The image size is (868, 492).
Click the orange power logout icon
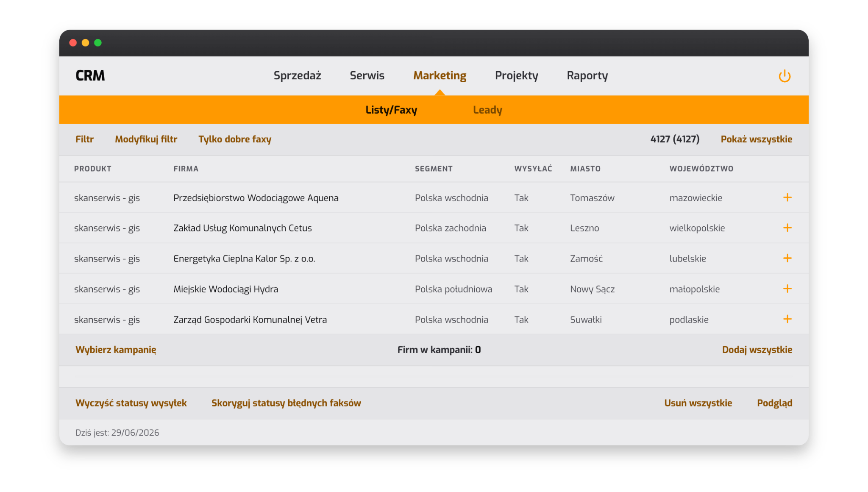click(785, 76)
